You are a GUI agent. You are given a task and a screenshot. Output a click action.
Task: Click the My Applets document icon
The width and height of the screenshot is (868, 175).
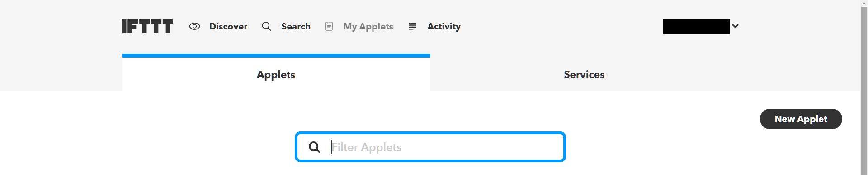pos(329,26)
